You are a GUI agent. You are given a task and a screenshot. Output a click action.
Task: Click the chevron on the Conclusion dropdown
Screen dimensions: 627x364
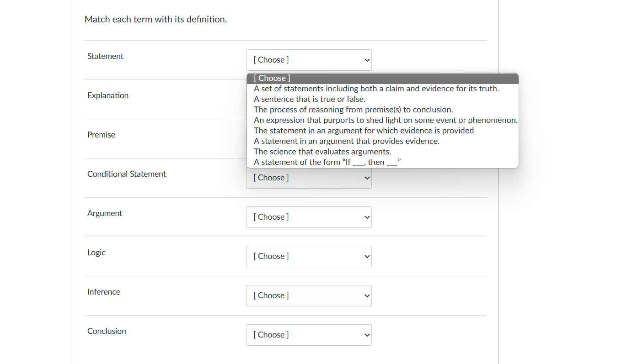tap(366, 335)
